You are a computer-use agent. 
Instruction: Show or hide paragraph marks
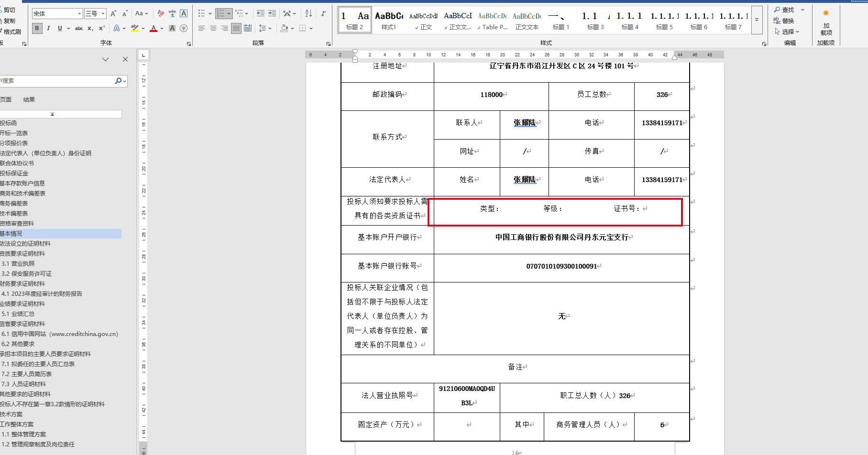[x=324, y=14]
